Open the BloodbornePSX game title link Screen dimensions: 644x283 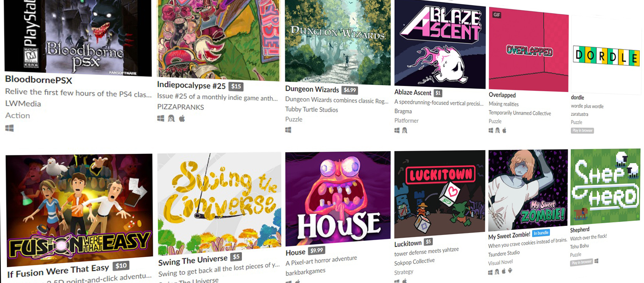tap(38, 79)
